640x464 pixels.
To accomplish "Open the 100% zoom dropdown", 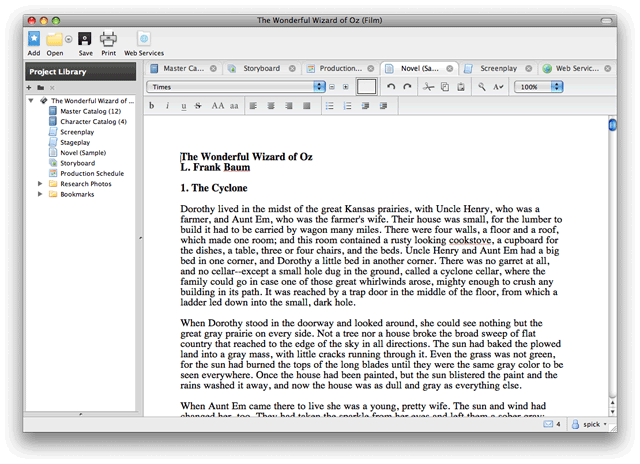I will click(539, 87).
